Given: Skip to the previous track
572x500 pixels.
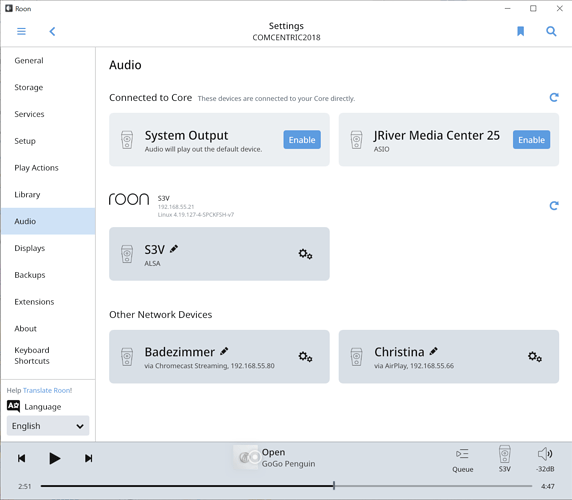Looking at the screenshot, I should (x=22, y=458).
